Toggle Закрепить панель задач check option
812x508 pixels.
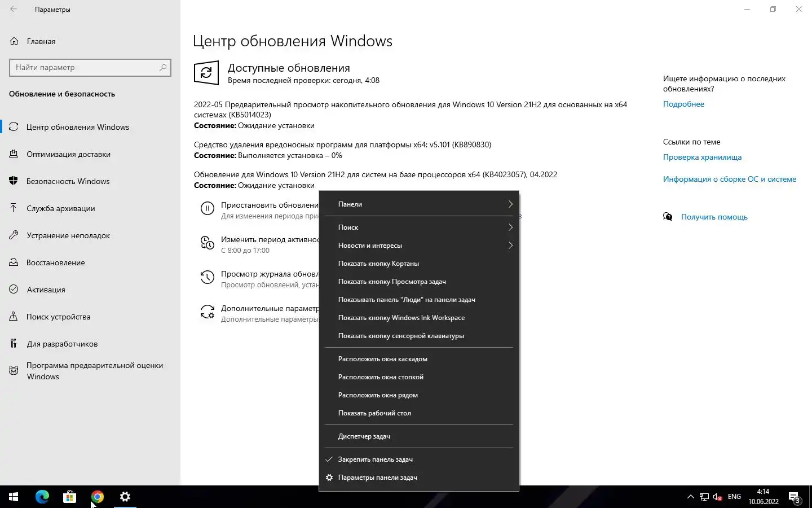[419, 459]
